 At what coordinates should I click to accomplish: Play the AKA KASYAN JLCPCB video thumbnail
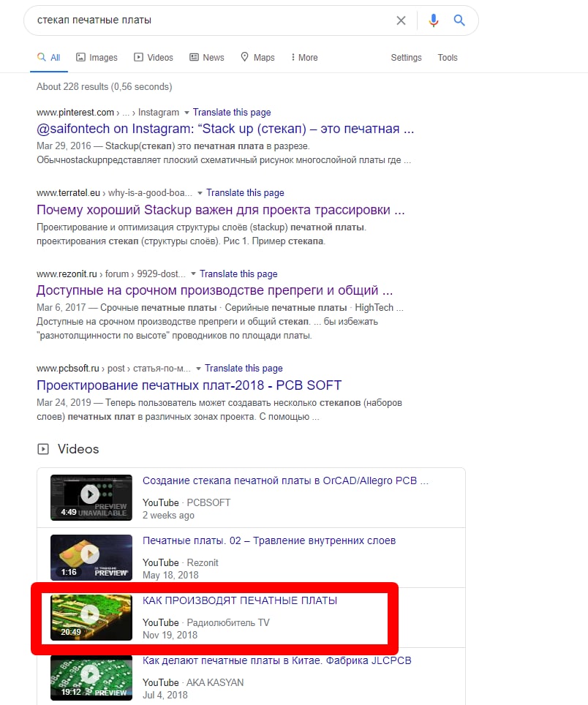click(x=91, y=677)
